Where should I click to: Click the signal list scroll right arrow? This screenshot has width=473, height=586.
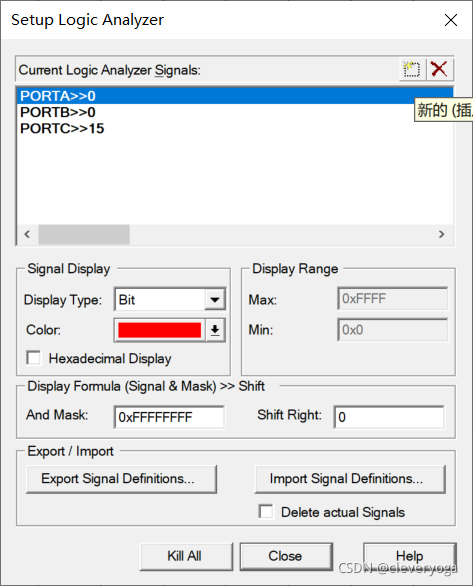(x=442, y=234)
